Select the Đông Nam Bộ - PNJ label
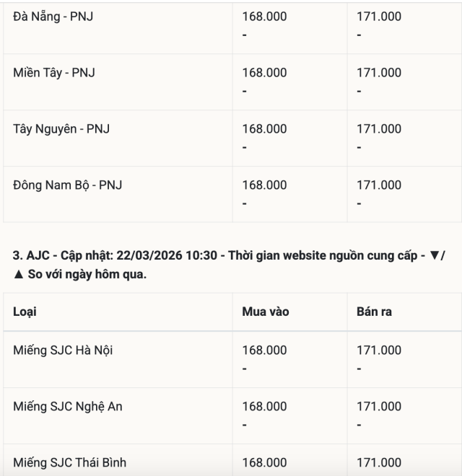Screen dimensions: 462x476 click(68, 185)
